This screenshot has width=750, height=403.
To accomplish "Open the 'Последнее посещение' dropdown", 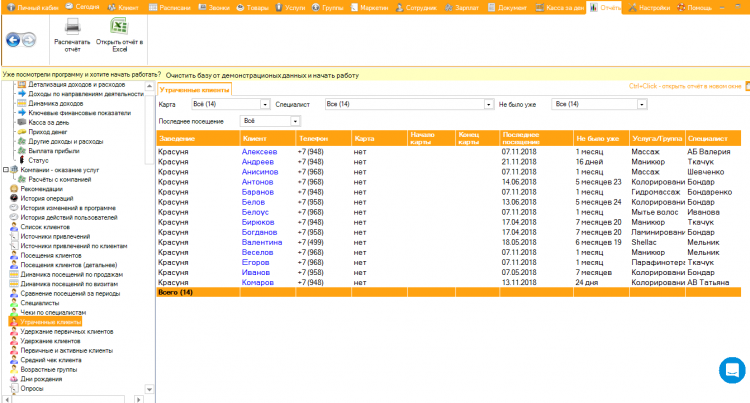I will click(x=294, y=121).
